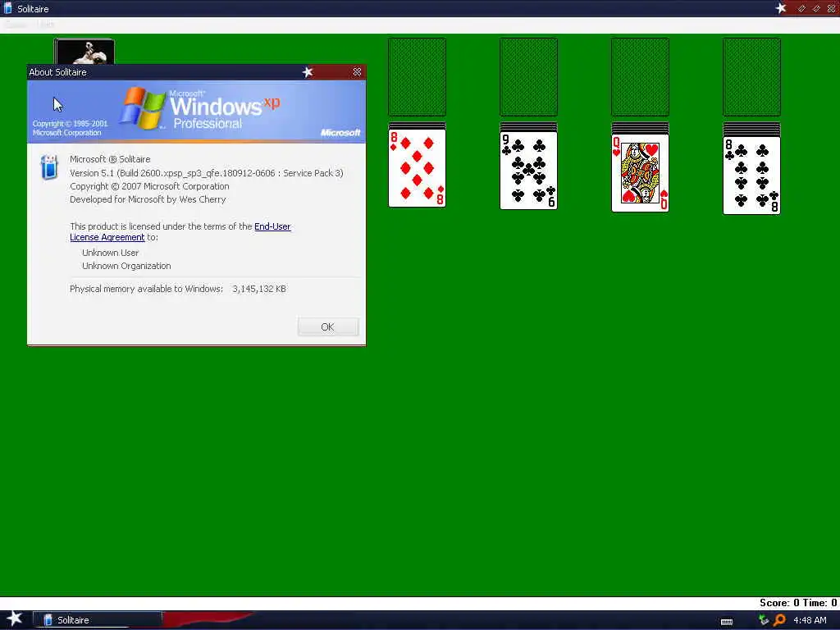Image resolution: width=840 pixels, height=630 pixels.
Task: Click the 'Unknown User' text
Action: pos(111,253)
